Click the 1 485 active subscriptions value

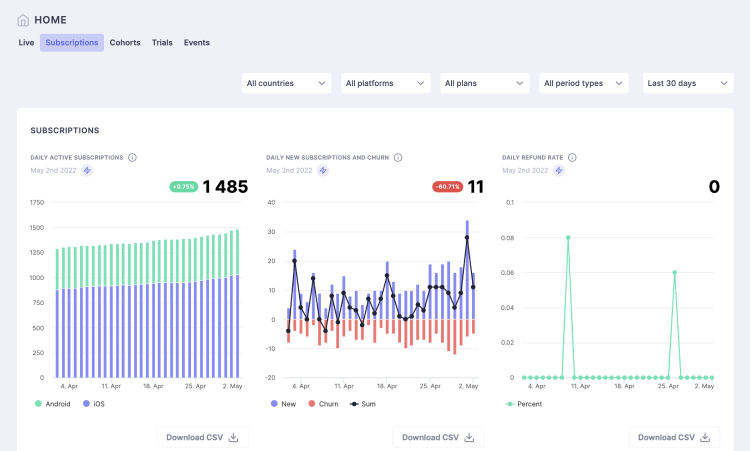tap(225, 187)
